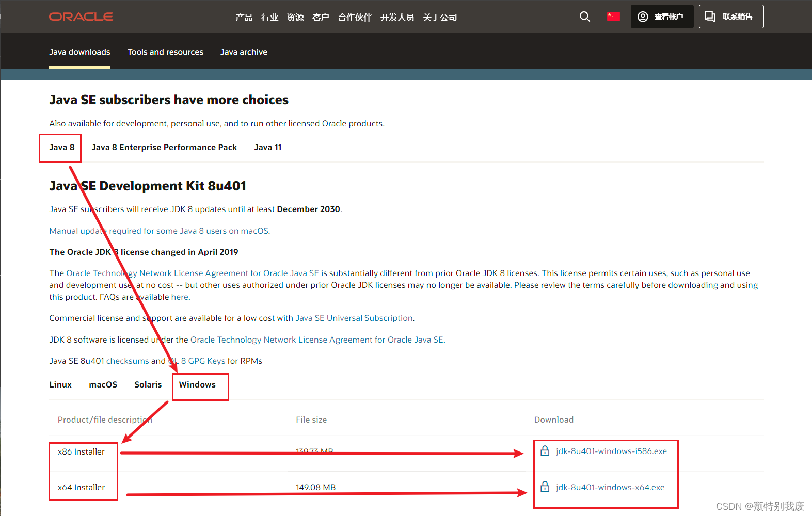Switch to the Java archive tab
This screenshot has width=812, height=516.
coord(244,52)
